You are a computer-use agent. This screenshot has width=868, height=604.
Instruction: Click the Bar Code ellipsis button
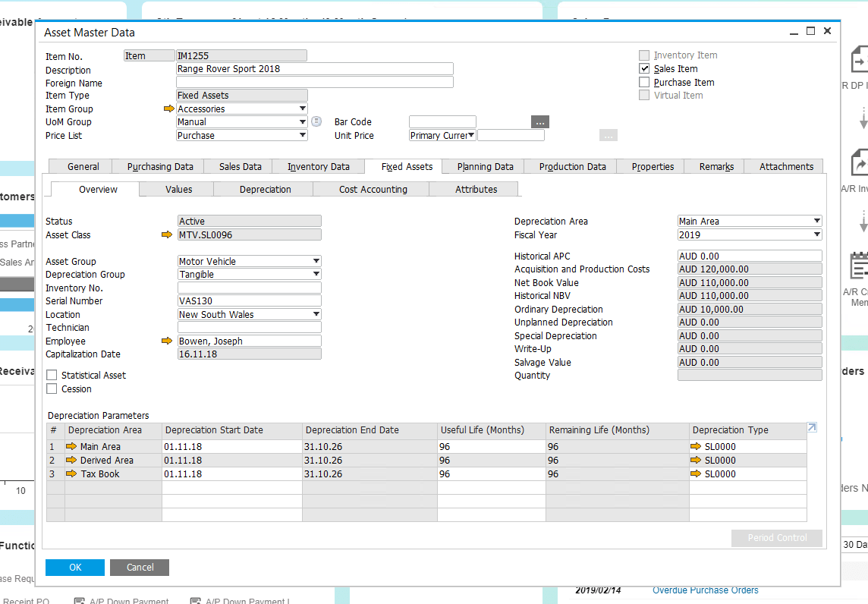(539, 122)
